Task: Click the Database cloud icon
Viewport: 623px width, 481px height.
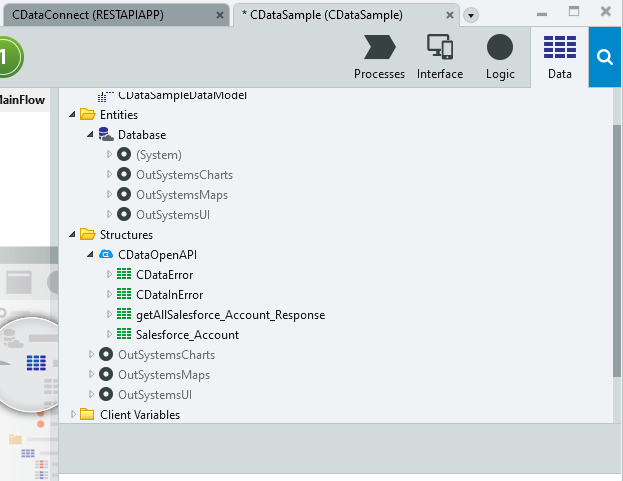Action: click(106, 134)
